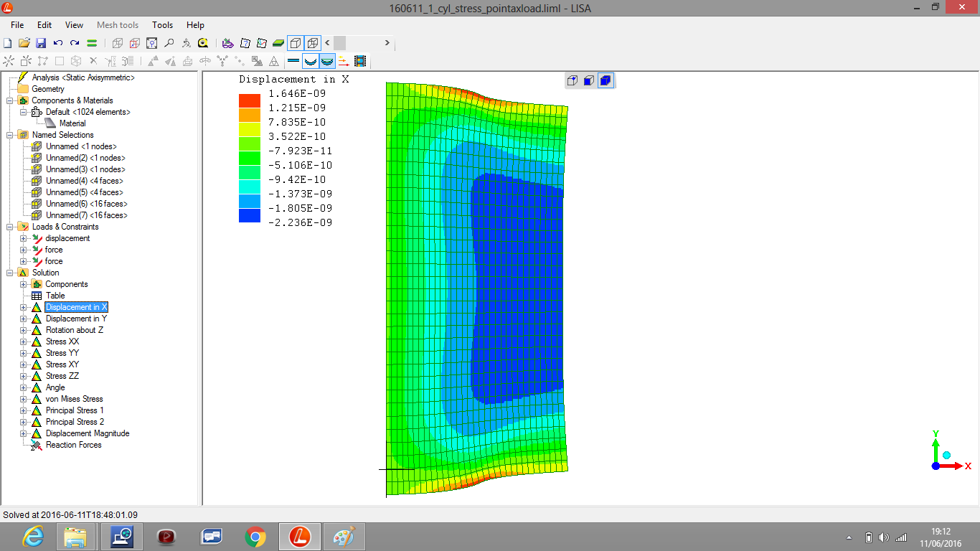Click the green Solve icon in toolbar
Viewport: 980px width, 551px height.
pos(92,43)
